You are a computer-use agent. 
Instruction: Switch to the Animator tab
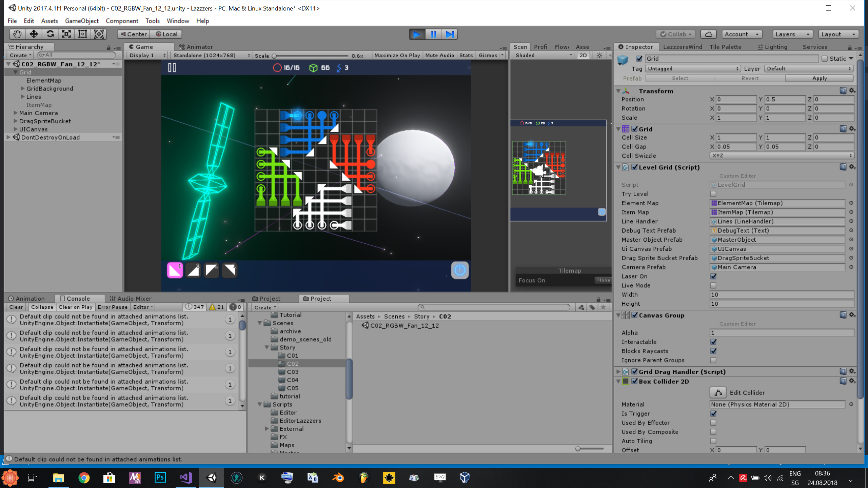(196, 47)
